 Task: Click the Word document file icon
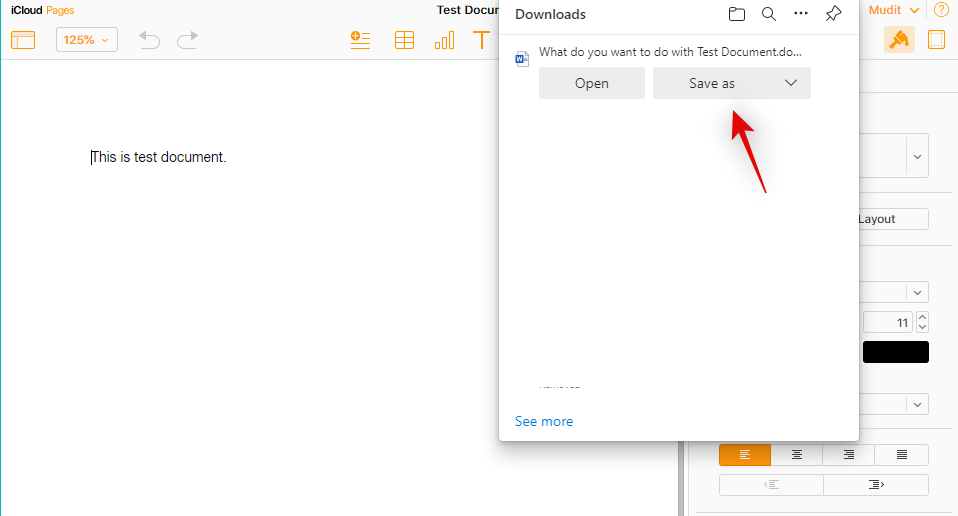pyautogui.click(x=522, y=59)
